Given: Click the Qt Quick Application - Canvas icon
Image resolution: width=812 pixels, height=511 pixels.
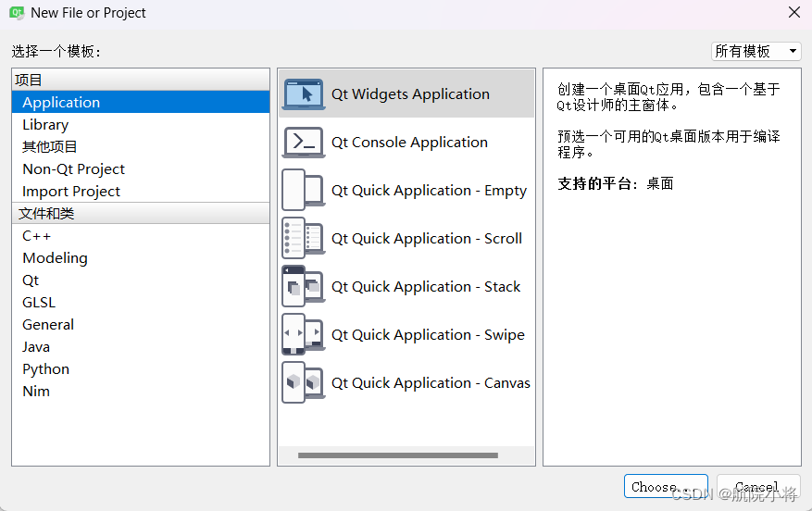Looking at the screenshot, I should pyautogui.click(x=304, y=383).
